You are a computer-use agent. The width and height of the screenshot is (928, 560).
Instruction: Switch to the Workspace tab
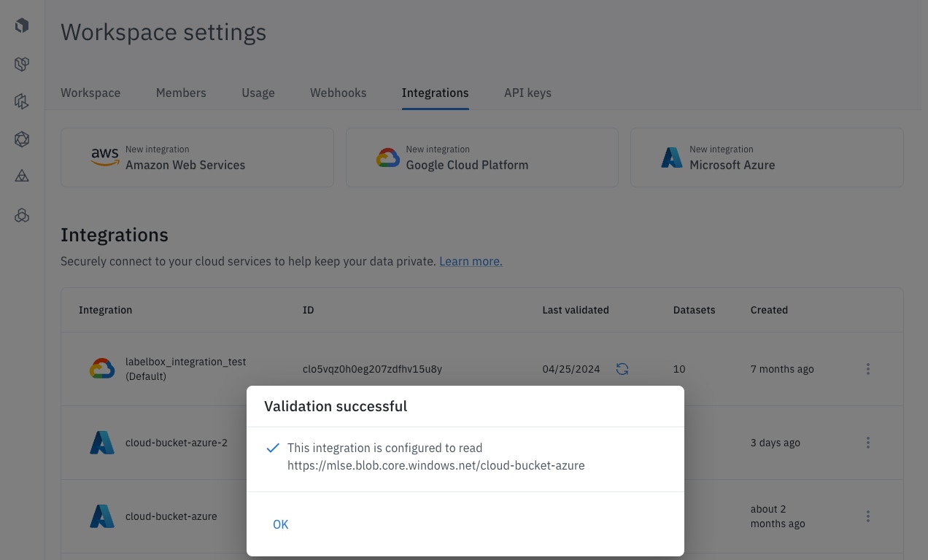pos(90,93)
